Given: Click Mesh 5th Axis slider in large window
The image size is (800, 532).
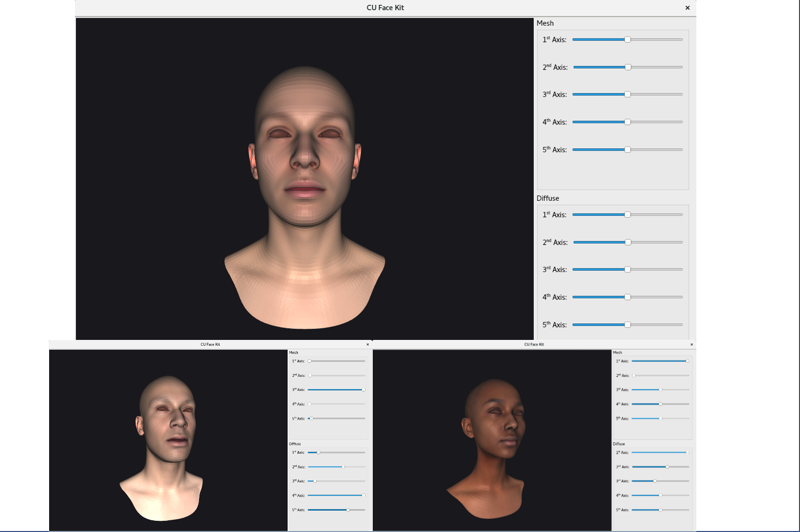Looking at the screenshot, I should [x=627, y=150].
